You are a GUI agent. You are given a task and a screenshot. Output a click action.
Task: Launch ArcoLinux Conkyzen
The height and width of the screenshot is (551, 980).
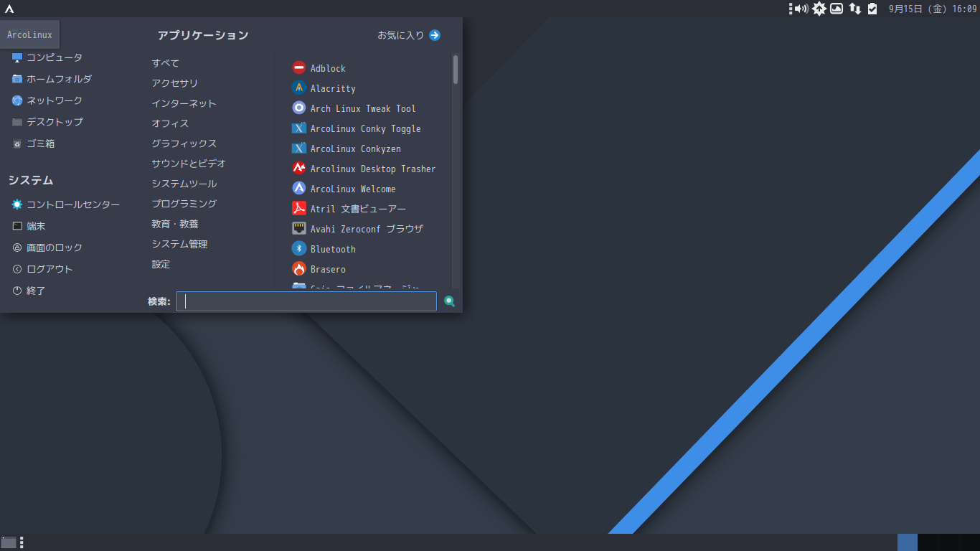(347, 149)
